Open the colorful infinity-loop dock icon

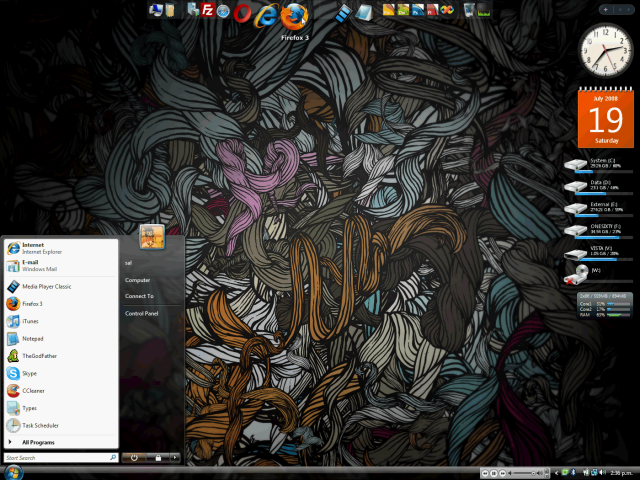click(x=447, y=9)
